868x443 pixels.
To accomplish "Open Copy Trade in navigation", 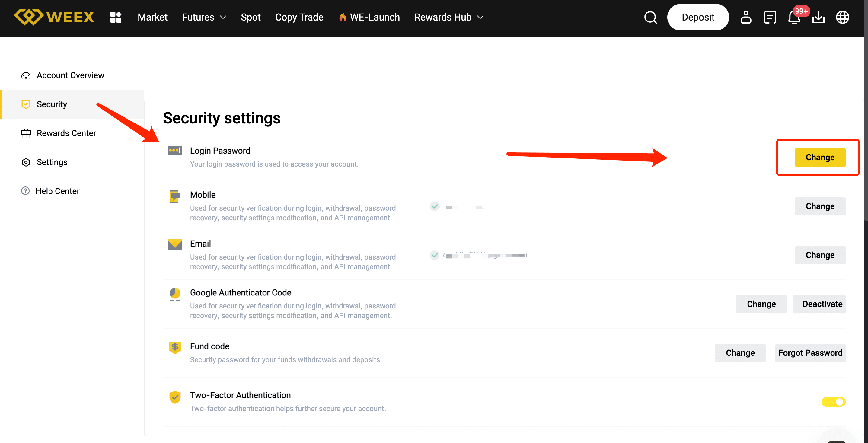I will point(299,17).
